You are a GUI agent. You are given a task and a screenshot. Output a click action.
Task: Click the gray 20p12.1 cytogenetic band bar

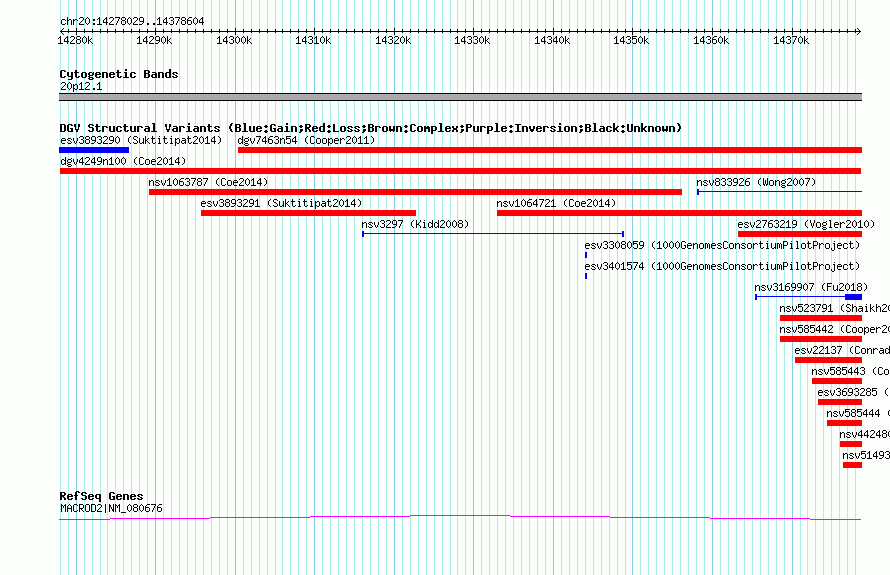coord(460,97)
